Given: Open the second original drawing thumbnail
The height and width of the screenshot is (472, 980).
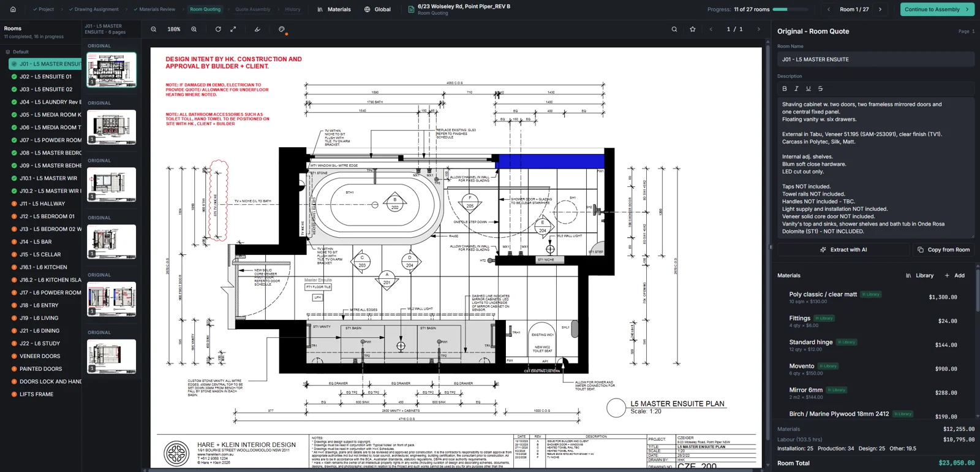Looking at the screenshot, I should pos(111,127).
